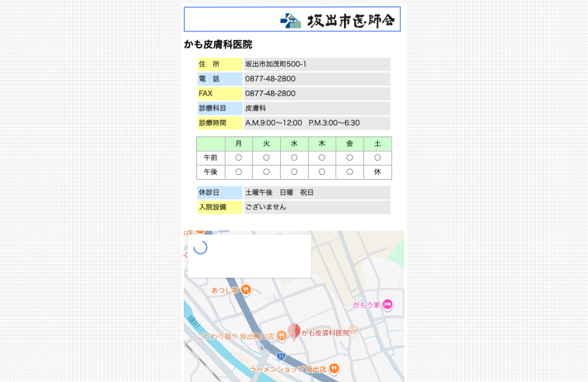Click the 午後 row label
The height and width of the screenshot is (382, 588).
(x=211, y=172)
